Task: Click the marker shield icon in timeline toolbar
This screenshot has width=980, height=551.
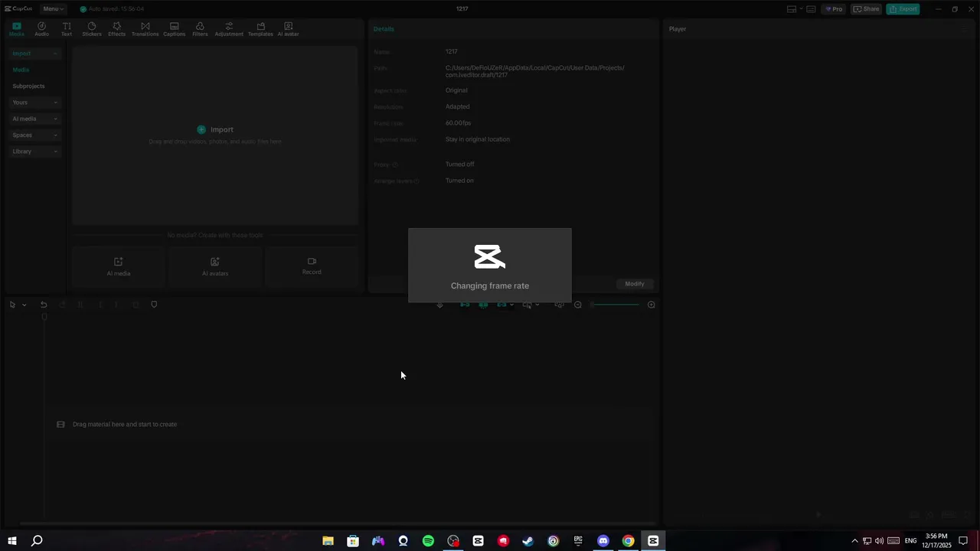Action: pos(154,305)
